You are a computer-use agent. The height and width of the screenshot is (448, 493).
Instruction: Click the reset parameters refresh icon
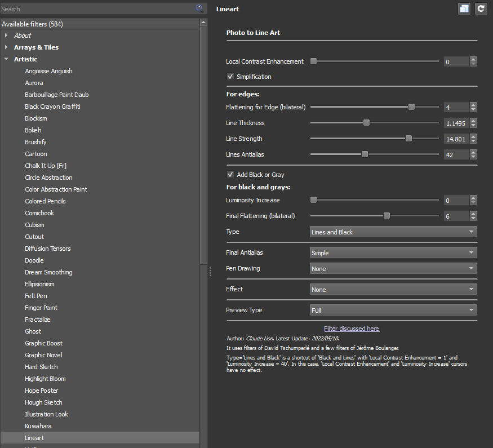pos(481,8)
